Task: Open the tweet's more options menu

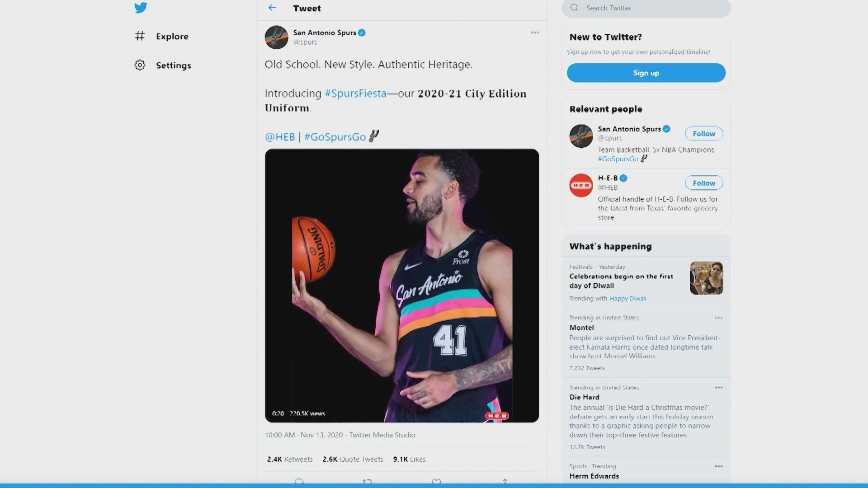Action: pyautogui.click(x=535, y=33)
